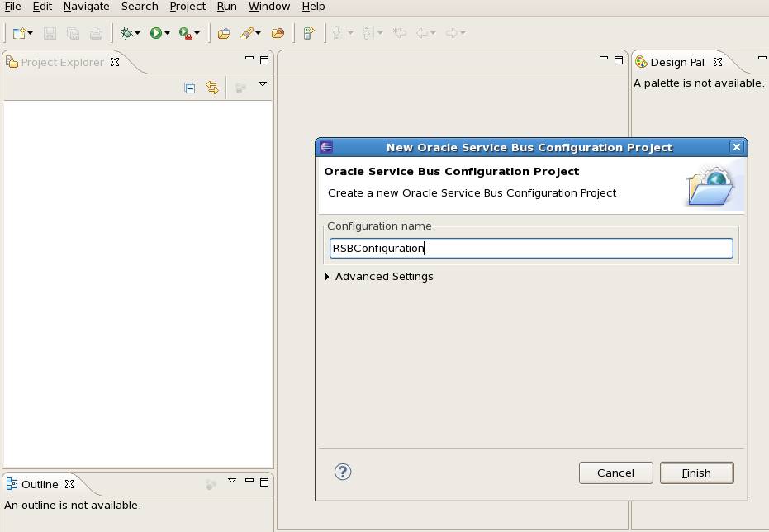Click the Next Annotation icon
This screenshot has width=769, height=532.
[x=337, y=33]
